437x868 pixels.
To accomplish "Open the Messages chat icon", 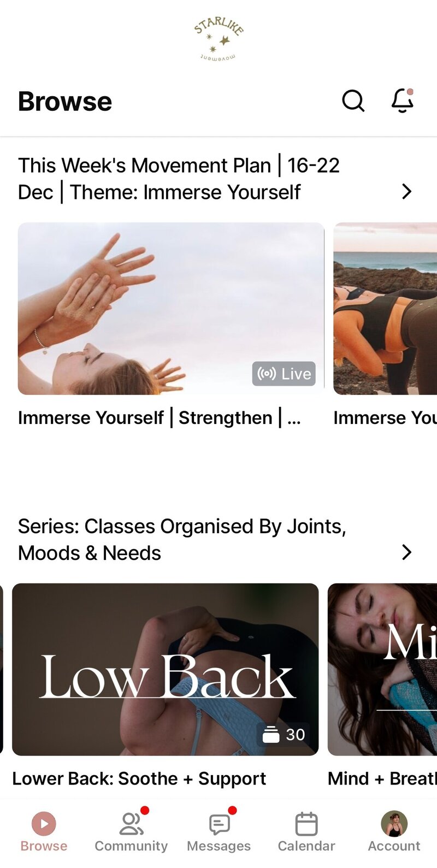I will (219, 824).
